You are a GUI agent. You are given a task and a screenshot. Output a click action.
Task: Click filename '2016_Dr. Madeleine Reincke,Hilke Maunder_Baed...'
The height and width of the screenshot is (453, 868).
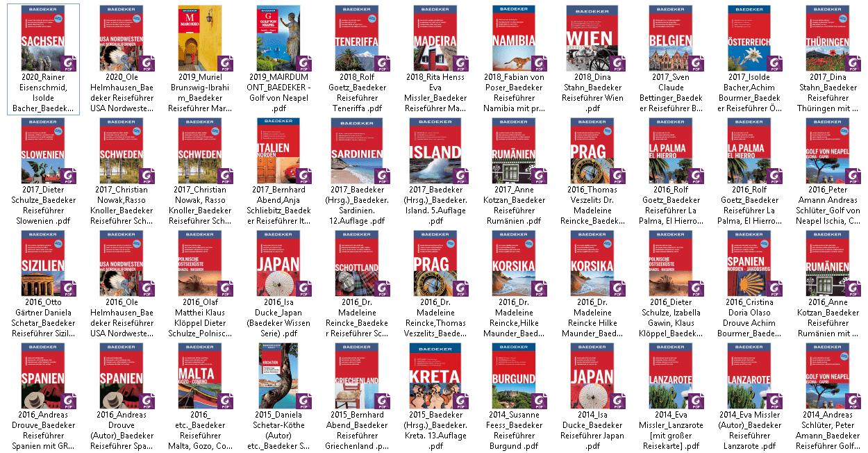(515, 318)
